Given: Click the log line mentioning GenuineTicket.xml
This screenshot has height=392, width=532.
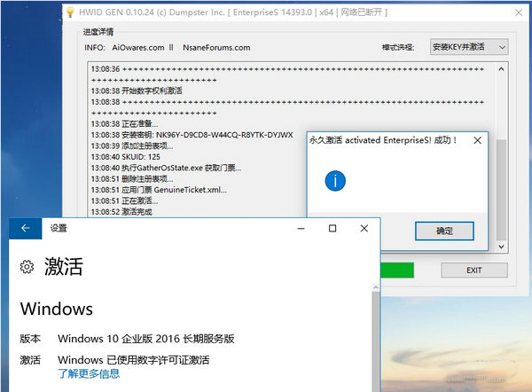Looking at the screenshot, I should [x=159, y=190].
